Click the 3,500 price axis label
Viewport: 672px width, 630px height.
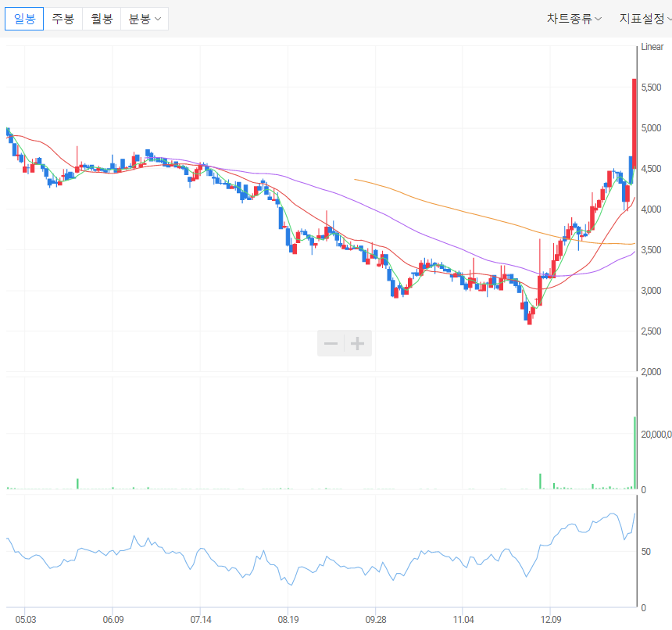pos(652,250)
